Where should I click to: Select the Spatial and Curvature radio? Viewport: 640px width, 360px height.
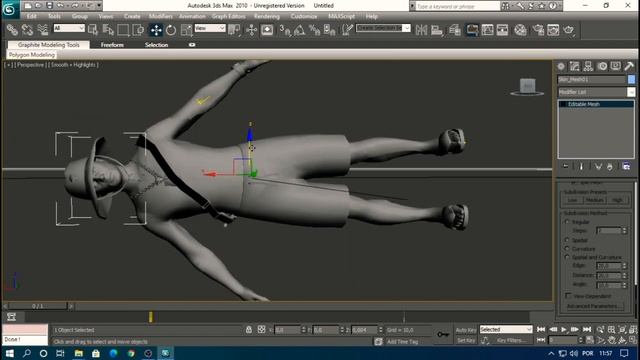(567, 257)
